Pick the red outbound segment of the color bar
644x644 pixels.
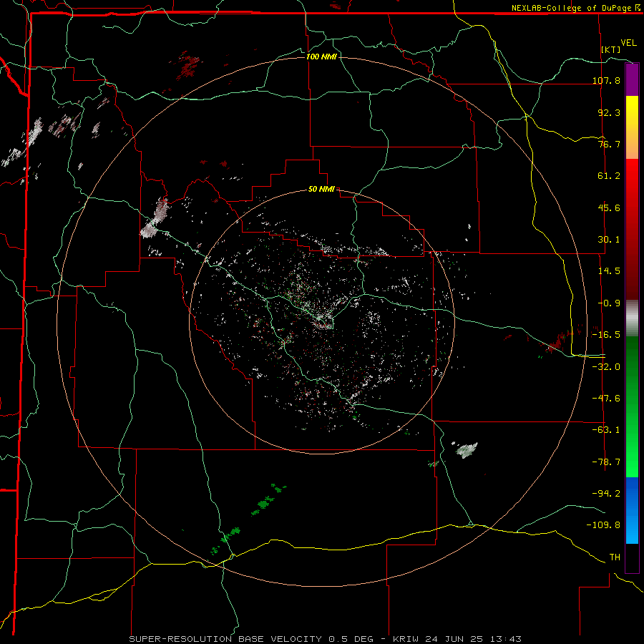coord(632,229)
